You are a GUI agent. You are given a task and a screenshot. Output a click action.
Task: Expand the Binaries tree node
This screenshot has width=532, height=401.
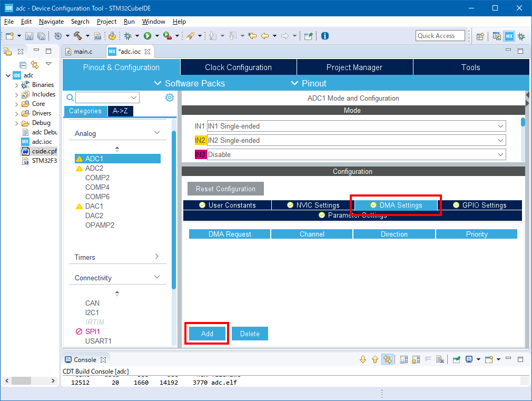point(16,85)
